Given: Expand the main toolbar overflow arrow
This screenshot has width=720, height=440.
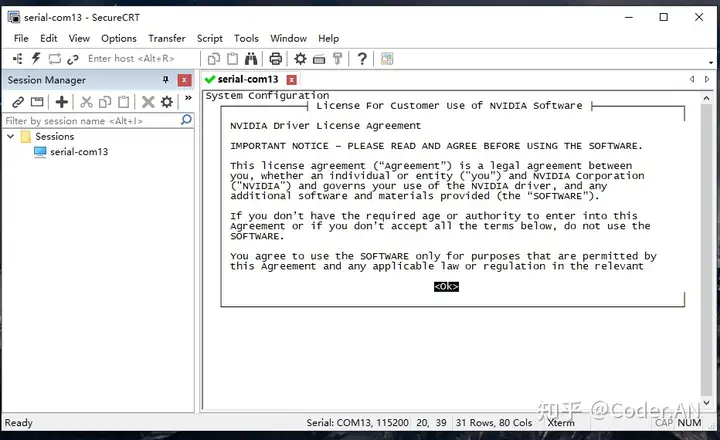Looking at the screenshot, I should coord(711,62).
